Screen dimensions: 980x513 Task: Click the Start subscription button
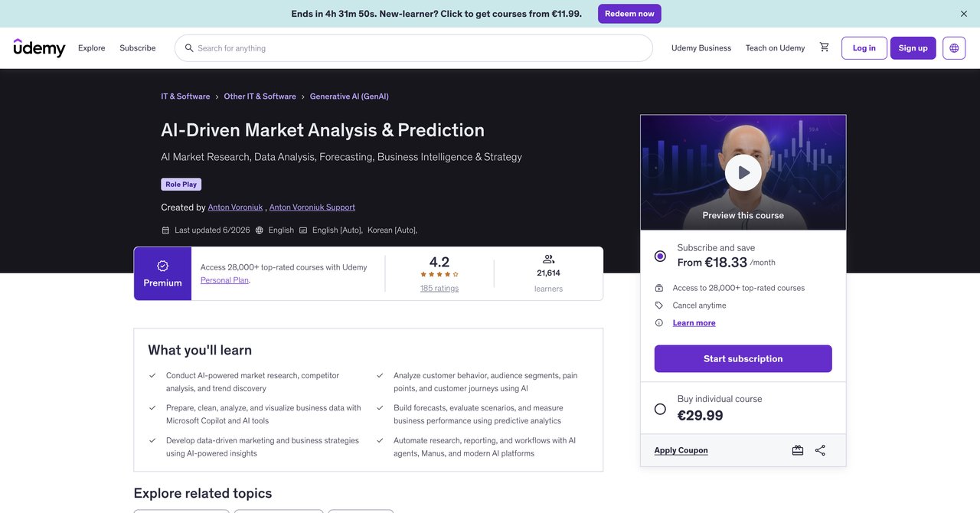click(743, 358)
